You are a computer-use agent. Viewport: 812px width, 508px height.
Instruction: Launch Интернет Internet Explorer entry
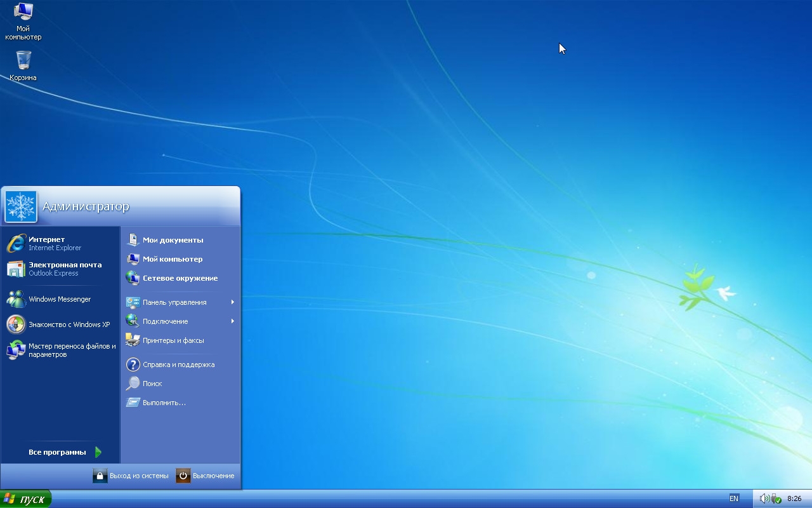[60, 243]
